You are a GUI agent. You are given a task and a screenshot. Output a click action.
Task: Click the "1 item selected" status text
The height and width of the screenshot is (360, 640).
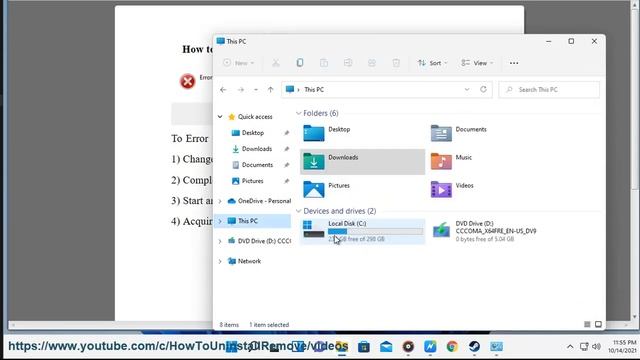pyautogui.click(x=269, y=325)
